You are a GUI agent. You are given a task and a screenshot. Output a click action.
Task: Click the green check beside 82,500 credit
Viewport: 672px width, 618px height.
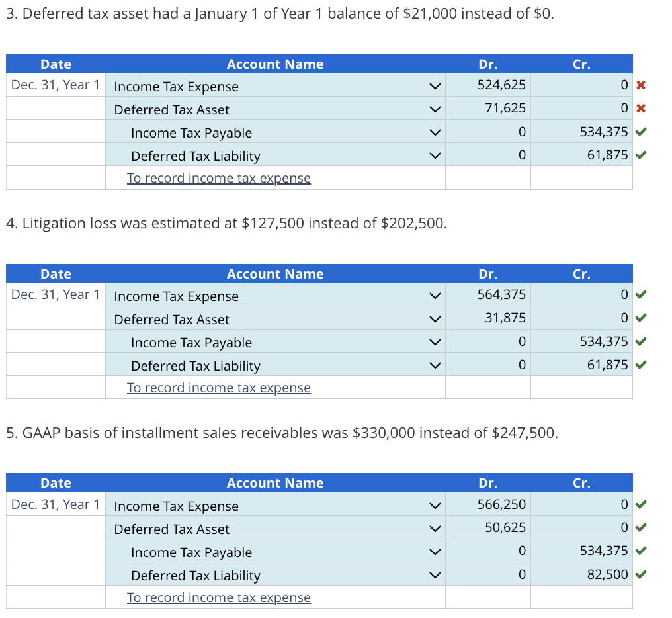(640, 575)
